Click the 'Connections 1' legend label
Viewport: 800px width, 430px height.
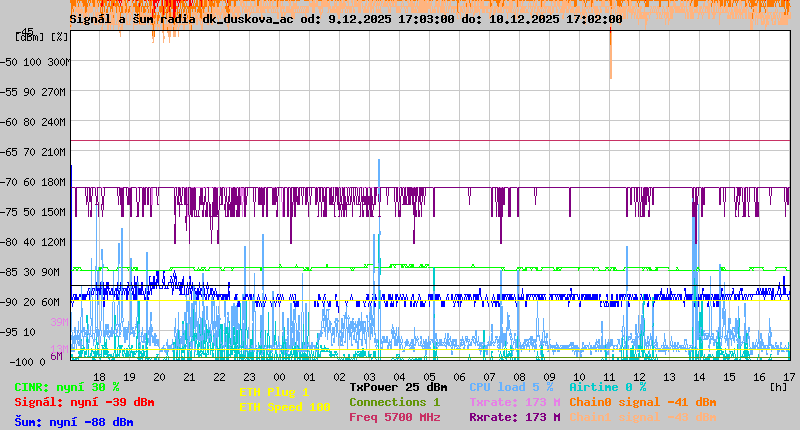point(394,402)
